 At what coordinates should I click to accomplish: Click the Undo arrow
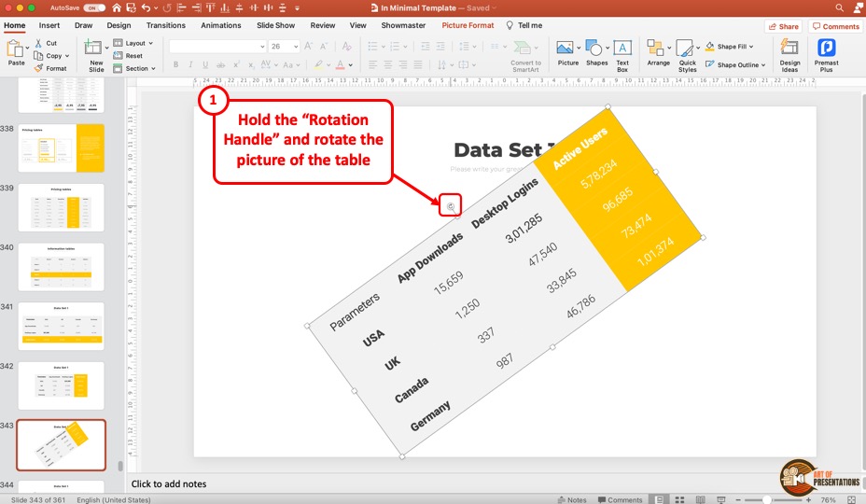pyautogui.click(x=146, y=7)
